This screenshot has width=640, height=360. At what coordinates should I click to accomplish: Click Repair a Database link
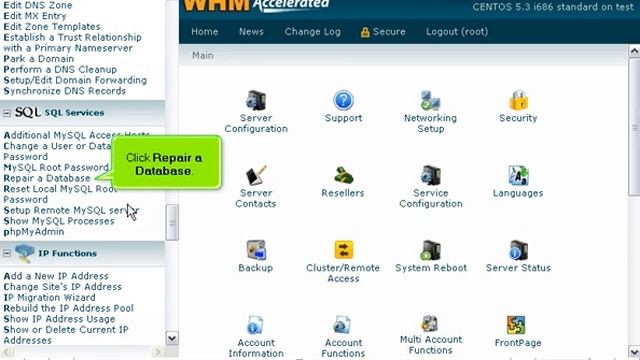(x=47, y=178)
